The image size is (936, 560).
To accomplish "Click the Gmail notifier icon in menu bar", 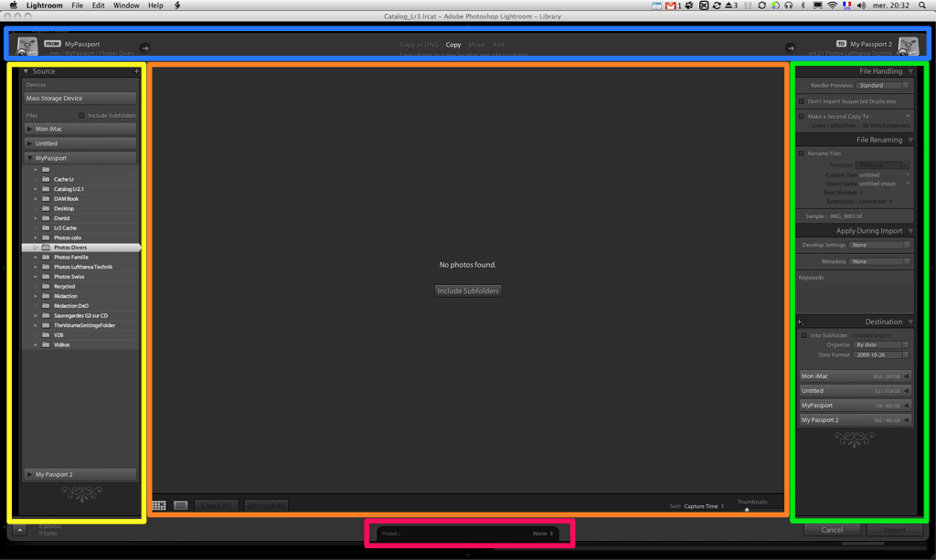I will (671, 5).
